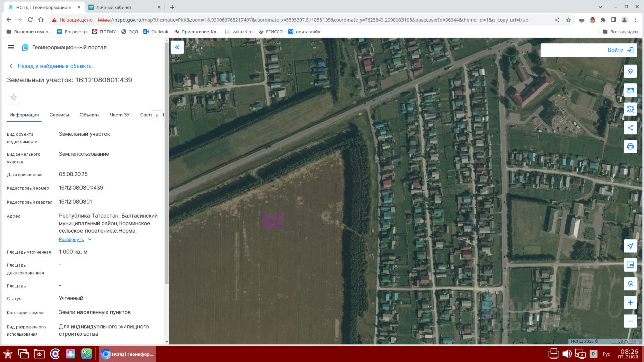Toggle the browser side panel
Screen dimensions: 644x362
[x=613, y=20]
